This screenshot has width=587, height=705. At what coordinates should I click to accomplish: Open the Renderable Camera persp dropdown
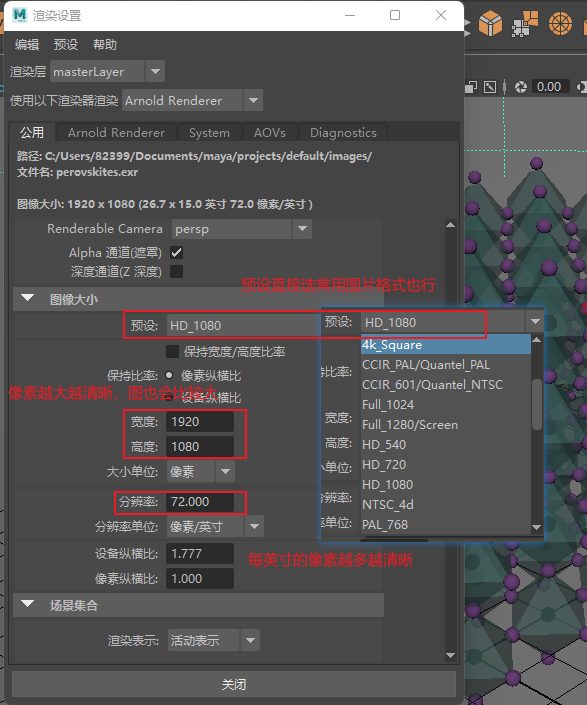(241, 229)
